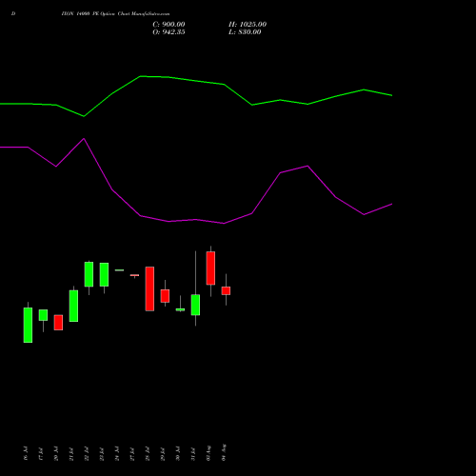
Task: Click the low price value L: 830.00
Action: (x=245, y=32)
